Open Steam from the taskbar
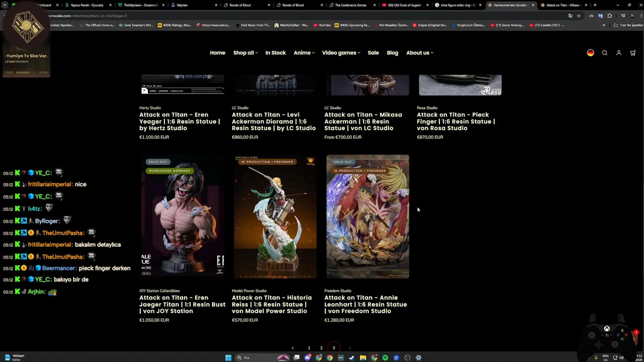Image resolution: width=644 pixels, height=362 pixels. (x=352, y=357)
